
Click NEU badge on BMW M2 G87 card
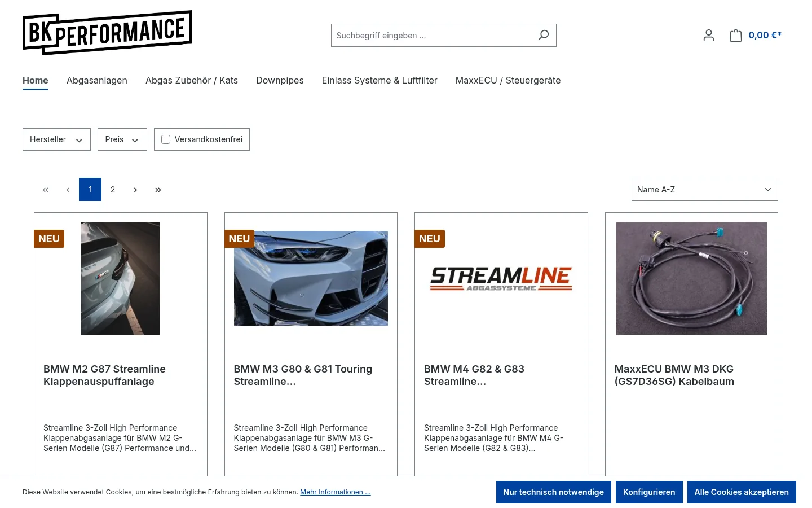tap(49, 239)
